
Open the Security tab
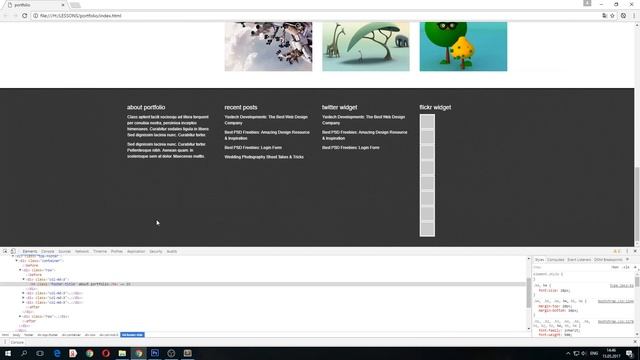tap(156, 251)
